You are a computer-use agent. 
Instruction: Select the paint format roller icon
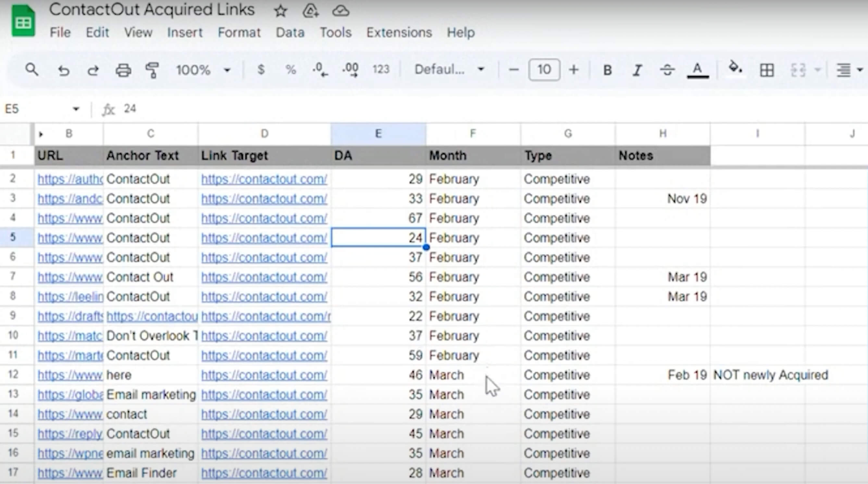point(152,70)
